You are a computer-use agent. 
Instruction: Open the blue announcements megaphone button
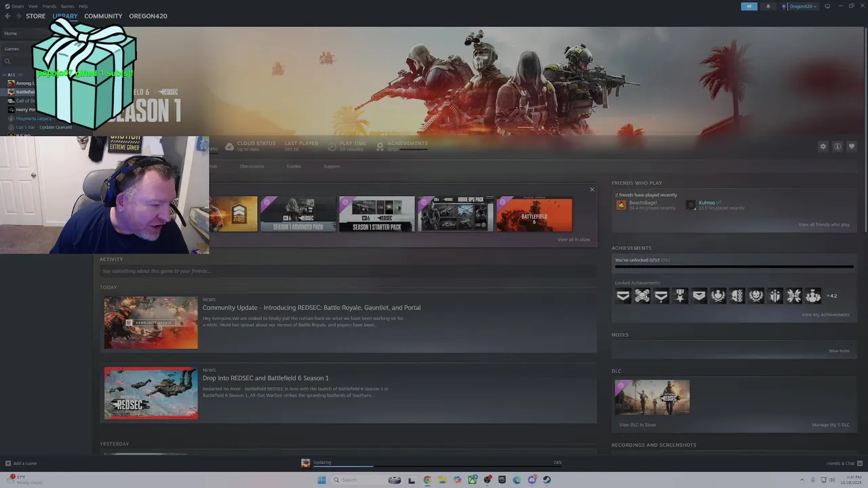click(749, 6)
